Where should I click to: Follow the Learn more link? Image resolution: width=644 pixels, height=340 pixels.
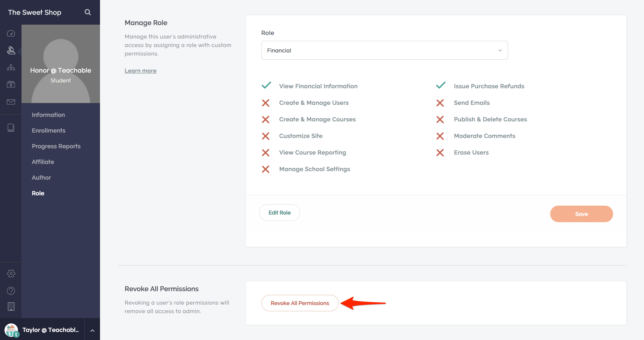(141, 71)
